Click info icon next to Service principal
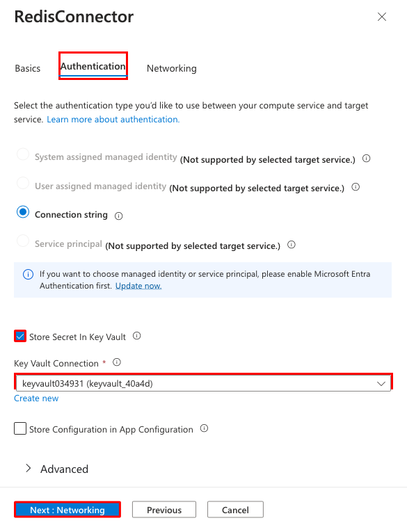The height and width of the screenshot is (532, 407). [292, 245]
